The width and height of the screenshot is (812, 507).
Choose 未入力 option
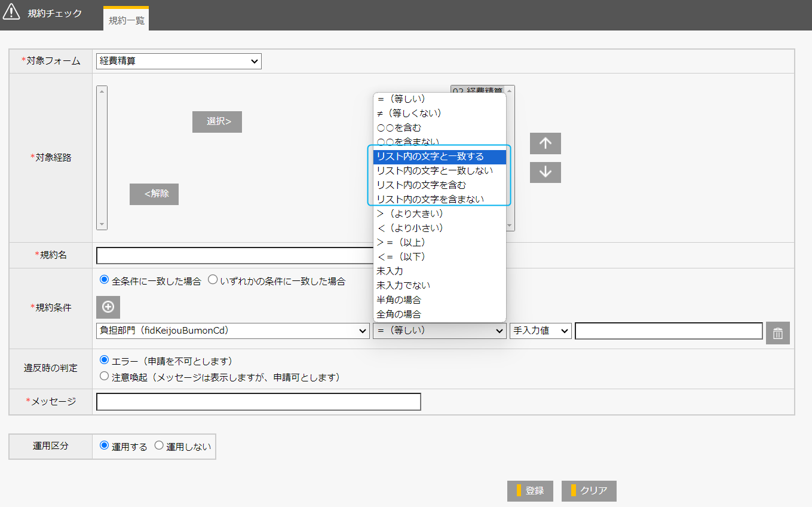click(439, 271)
